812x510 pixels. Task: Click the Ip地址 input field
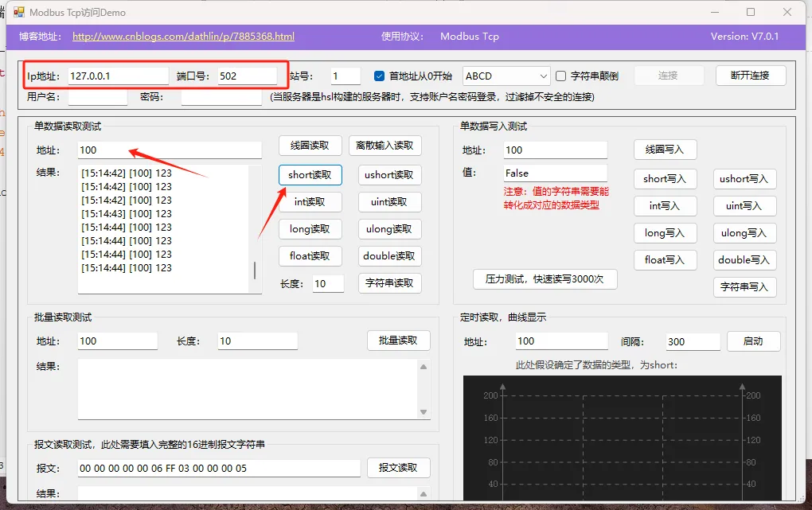(118, 76)
